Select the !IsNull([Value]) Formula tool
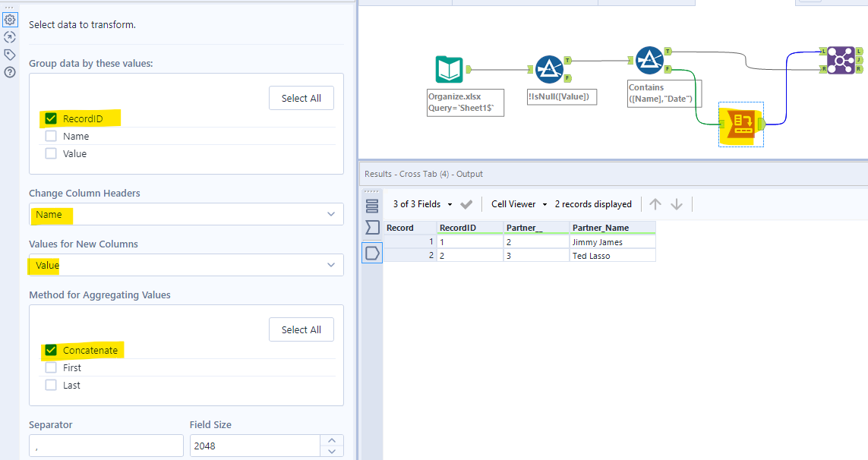Screen dimensions: 868x460 pos(551,68)
